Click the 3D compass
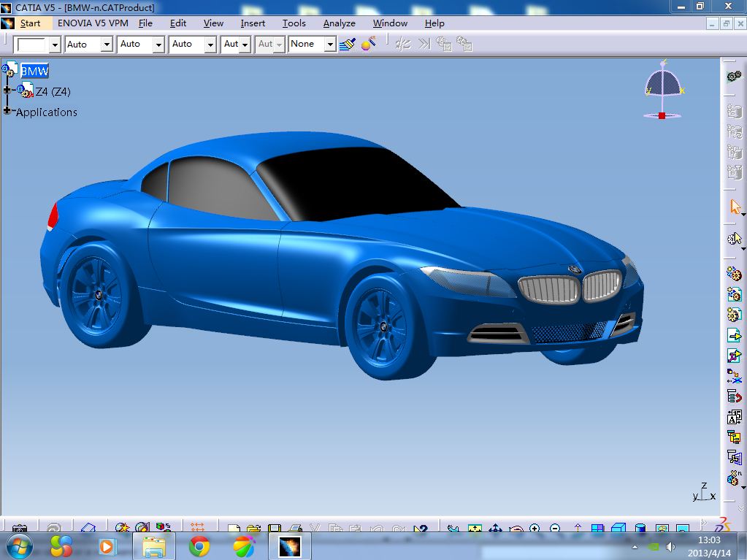The height and width of the screenshot is (560, 747). (663, 89)
